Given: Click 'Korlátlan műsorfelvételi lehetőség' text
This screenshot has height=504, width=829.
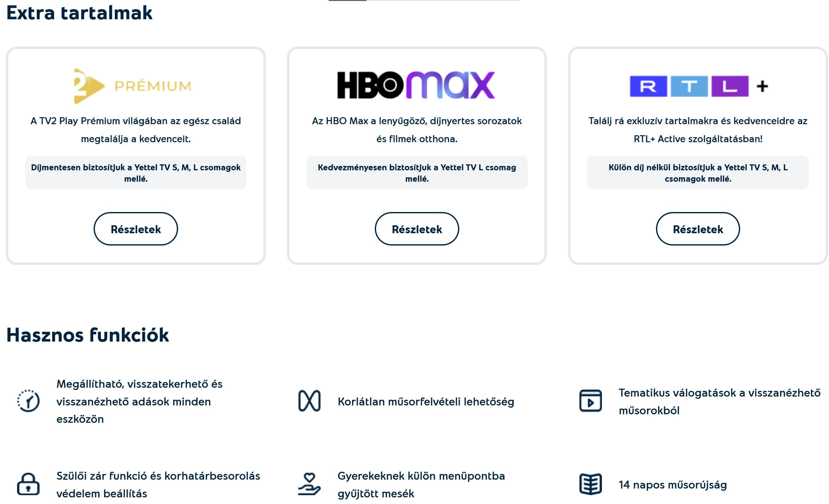Looking at the screenshot, I should point(426,401).
